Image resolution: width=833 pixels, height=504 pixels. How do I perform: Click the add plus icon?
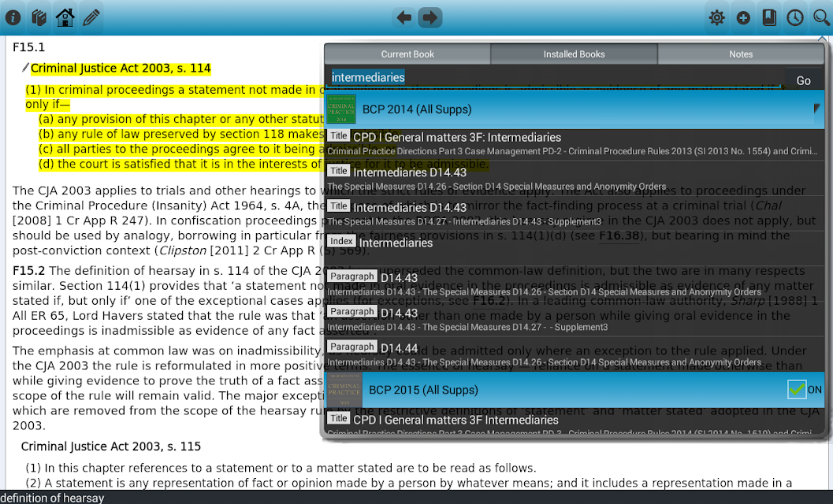pyautogui.click(x=743, y=18)
